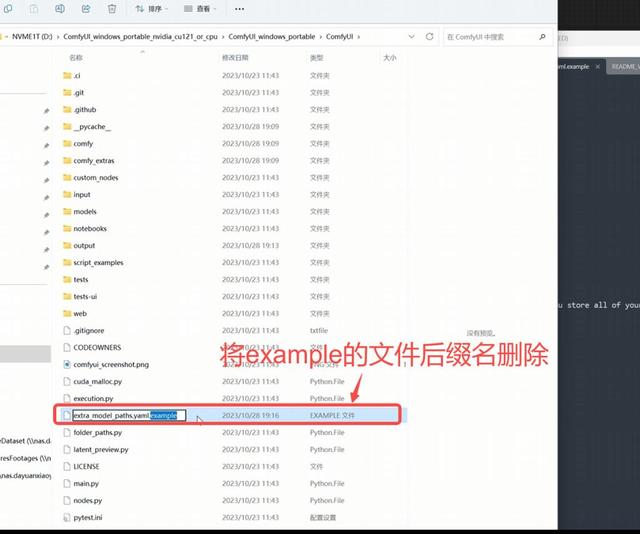640x534 pixels.
Task: Select the .gitignore file name
Action: pos(89,330)
